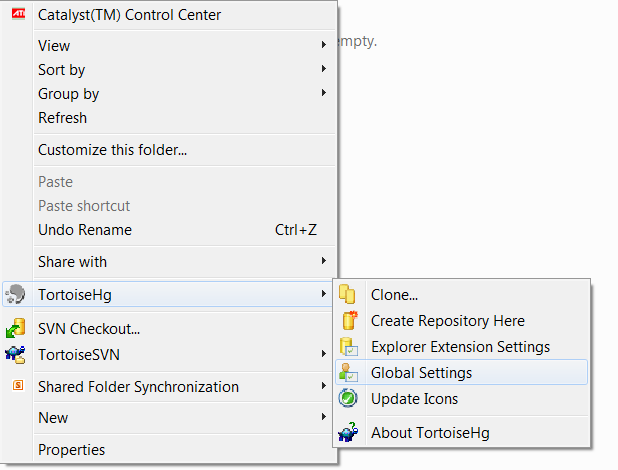
Task: Click the ATI Catalyst Control Center icon
Action: (x=18, y=14)
